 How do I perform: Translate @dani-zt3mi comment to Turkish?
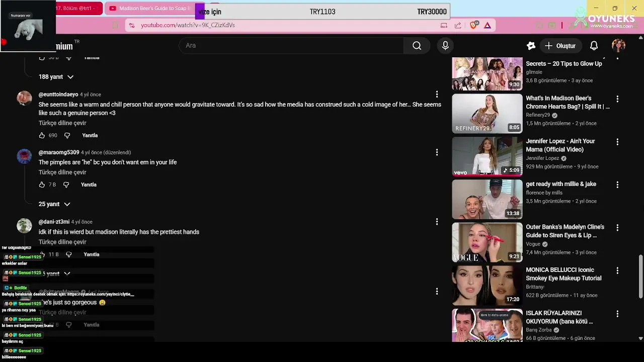tap(62, 242)
